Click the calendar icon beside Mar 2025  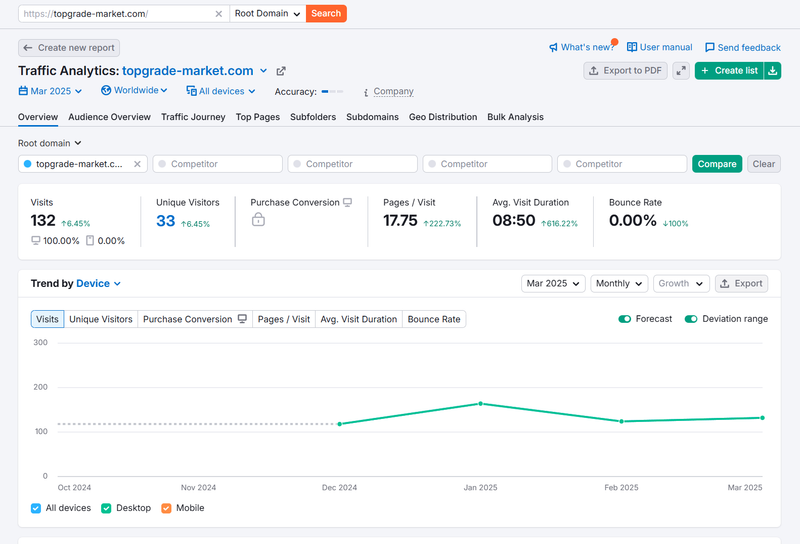point(23,91)
